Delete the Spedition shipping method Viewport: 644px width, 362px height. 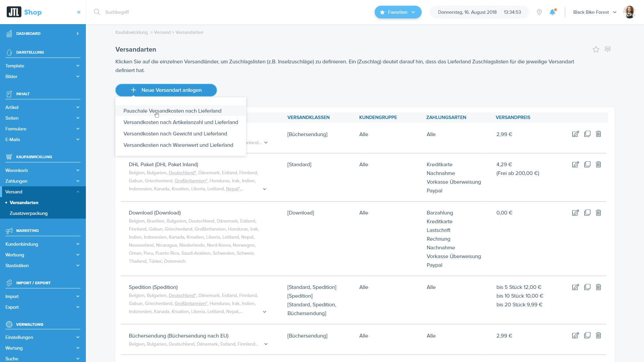(x=598, y=287)
